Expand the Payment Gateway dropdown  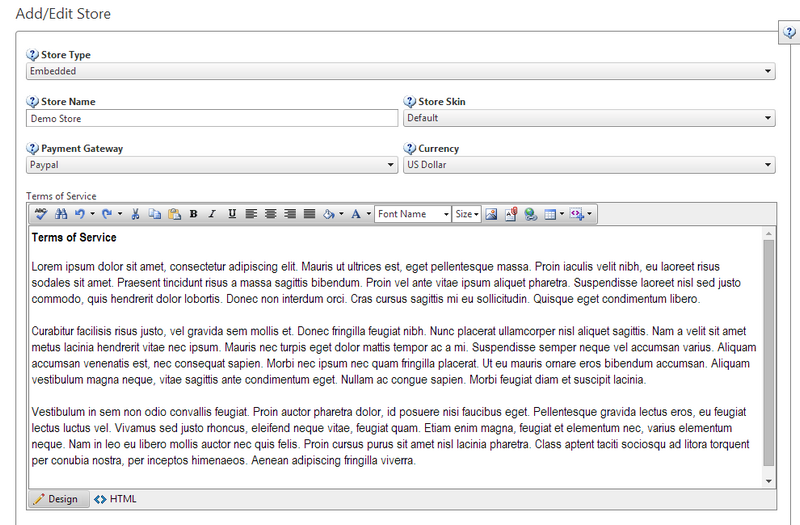212,165
